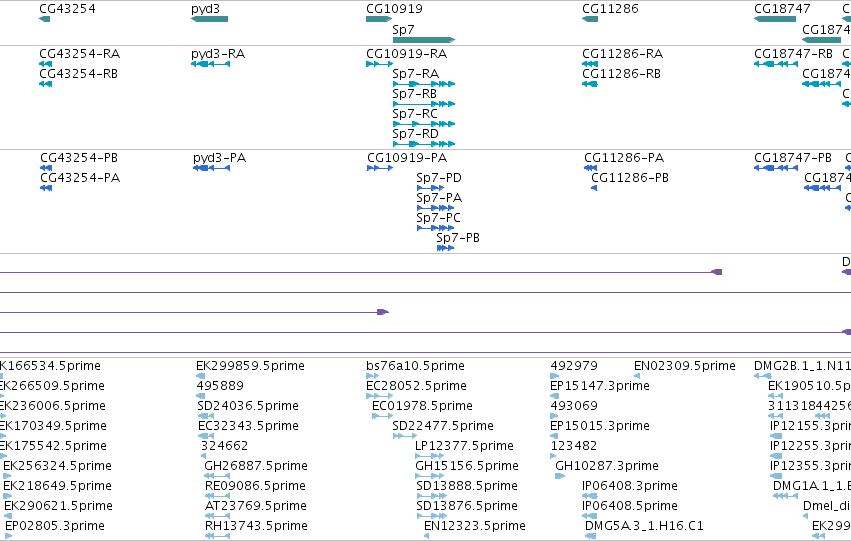
Task: Click EST EC28052.5prime
Action: pyautogui.click(x=416, y=386)
